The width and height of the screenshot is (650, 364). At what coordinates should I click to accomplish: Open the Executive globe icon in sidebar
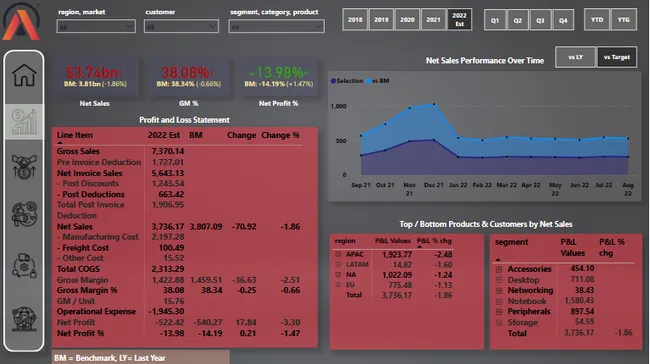24,318
